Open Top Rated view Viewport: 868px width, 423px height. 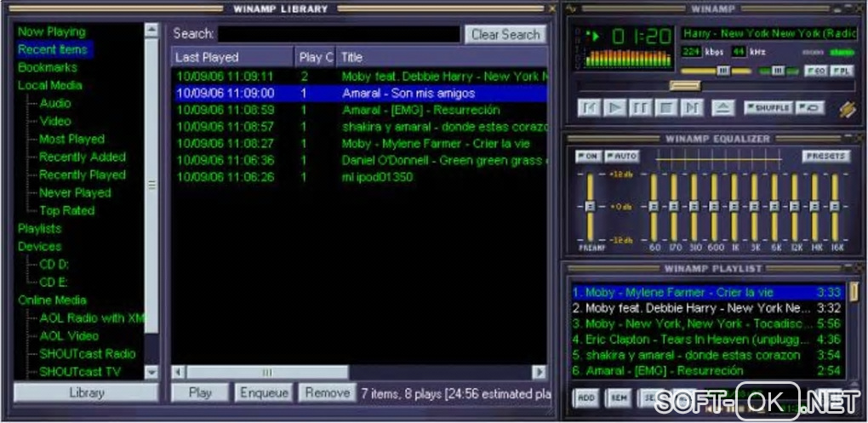point(66,210)
